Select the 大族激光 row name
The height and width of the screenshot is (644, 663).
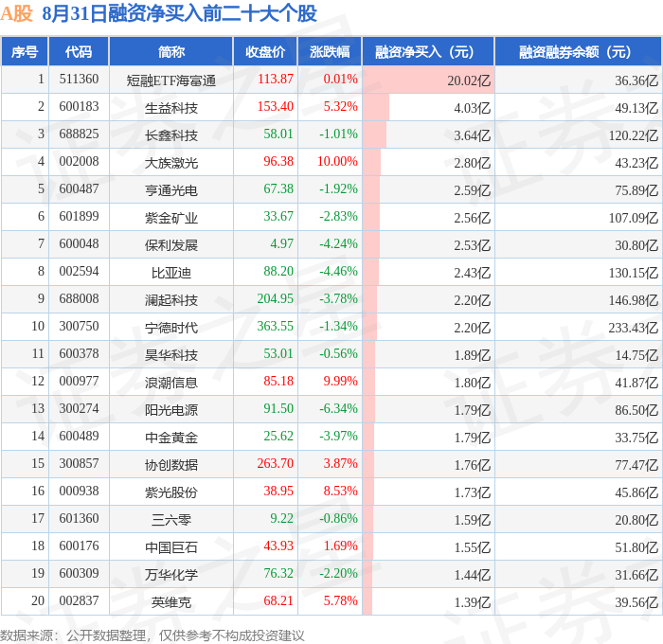click(x=171, y=163)
